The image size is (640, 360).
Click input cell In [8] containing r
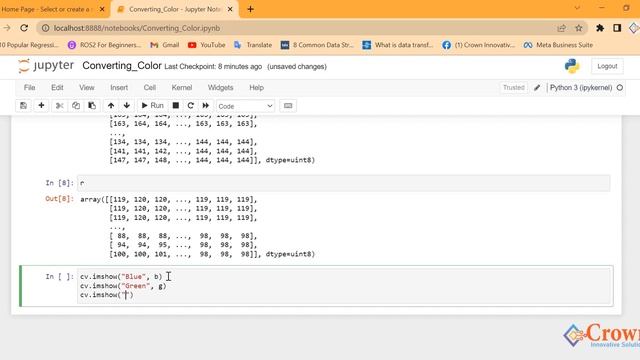tap(344, 183)
